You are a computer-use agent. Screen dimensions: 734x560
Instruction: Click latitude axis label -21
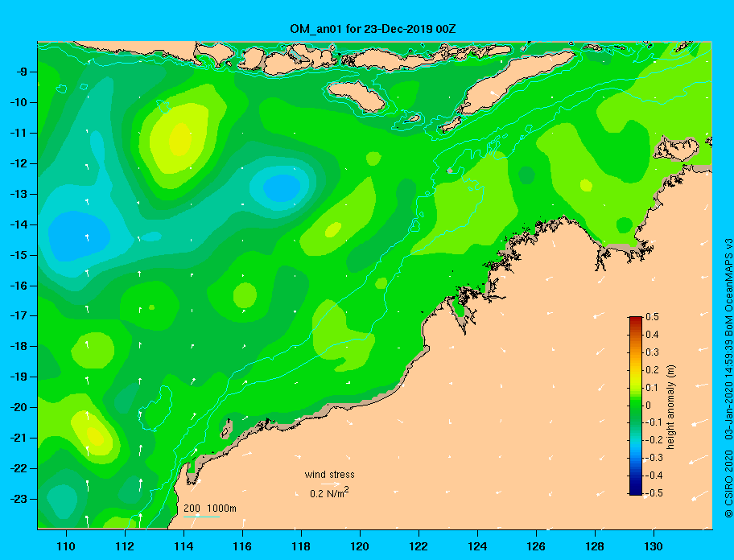coord(18,438)
